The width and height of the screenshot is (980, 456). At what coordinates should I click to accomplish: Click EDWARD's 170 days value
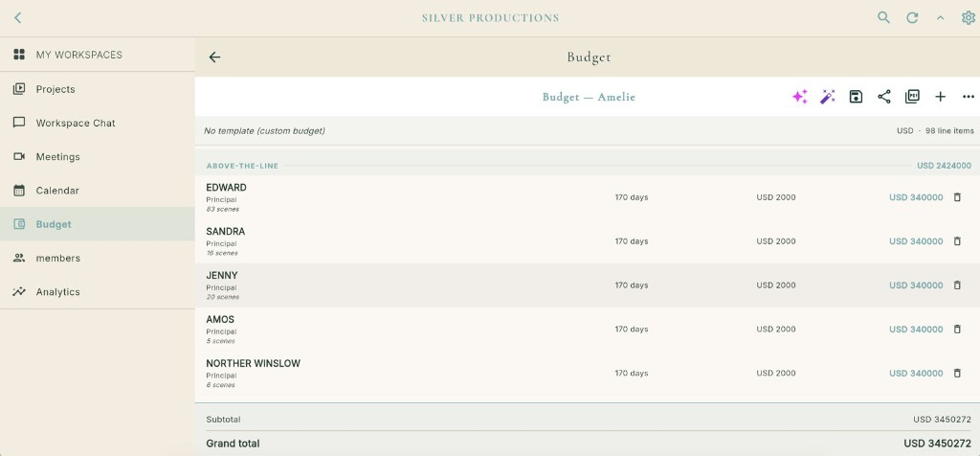coord(632,197)
